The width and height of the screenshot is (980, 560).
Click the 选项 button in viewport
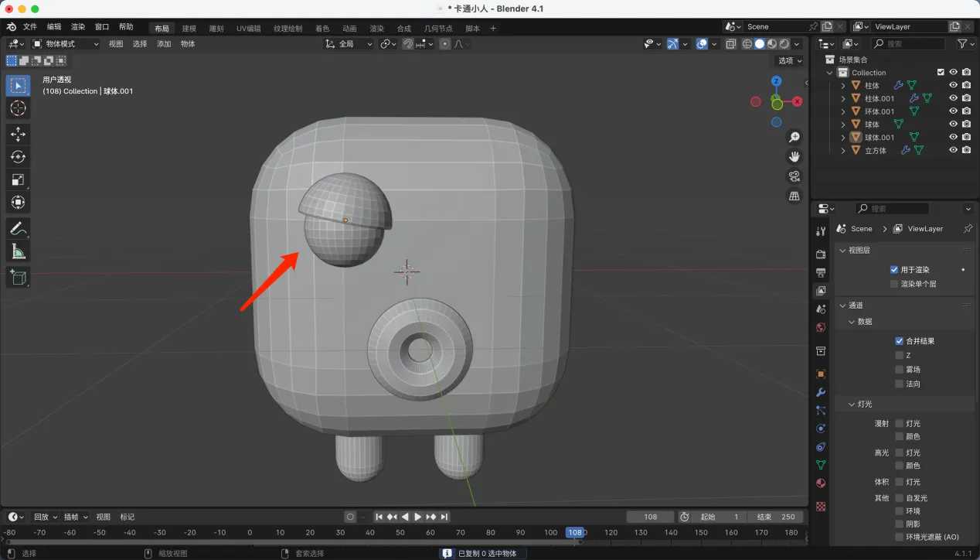tap(789, 60)
